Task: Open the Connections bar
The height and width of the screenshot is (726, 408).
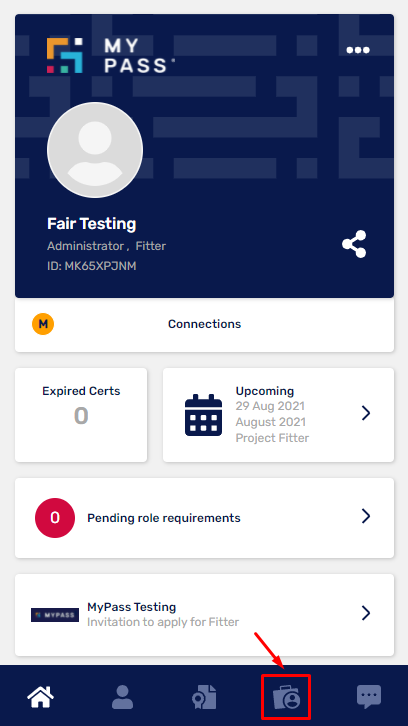Action: click(x=204, y=325)
